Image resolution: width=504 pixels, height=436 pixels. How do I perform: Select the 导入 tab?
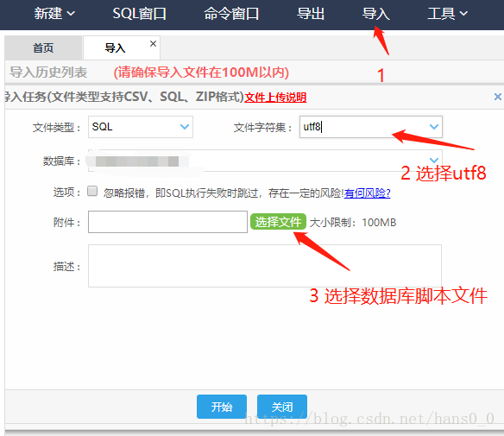(x=115, y=47)
